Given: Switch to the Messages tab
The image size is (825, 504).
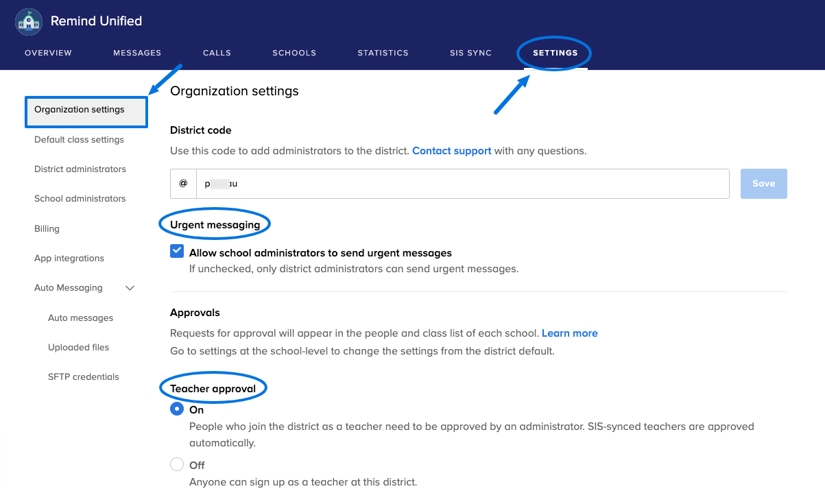Looking at the screenshot, I should [137, 53].
